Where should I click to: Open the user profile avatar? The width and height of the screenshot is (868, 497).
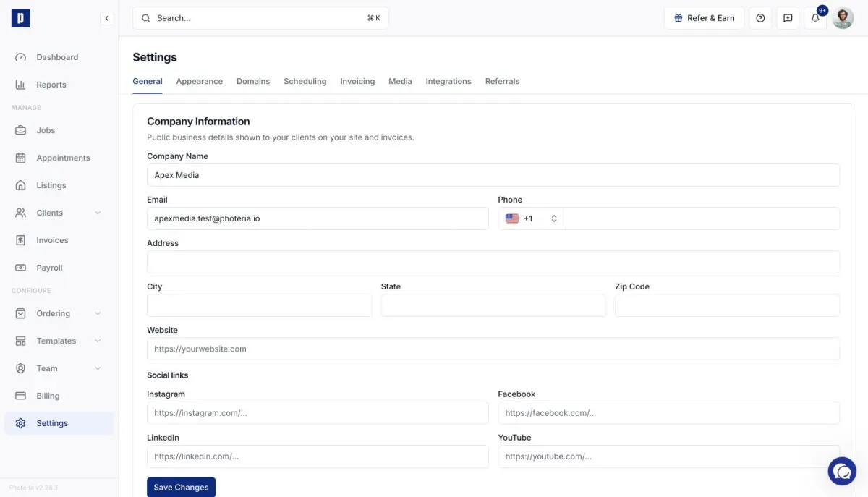coord(843,18)
